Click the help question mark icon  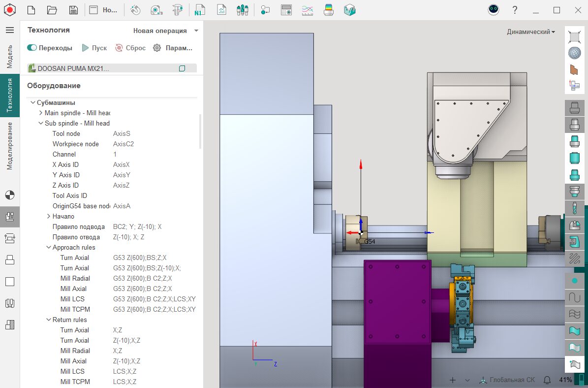(x=515, y=10)
